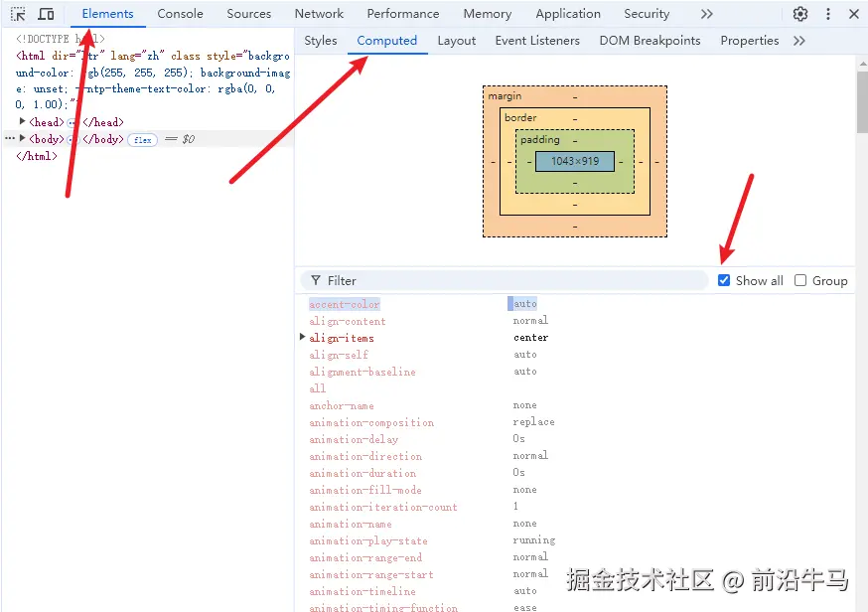Click the 1043×919 content box
The height and width of the screenshot is (612, 868).
click(575, 161)
